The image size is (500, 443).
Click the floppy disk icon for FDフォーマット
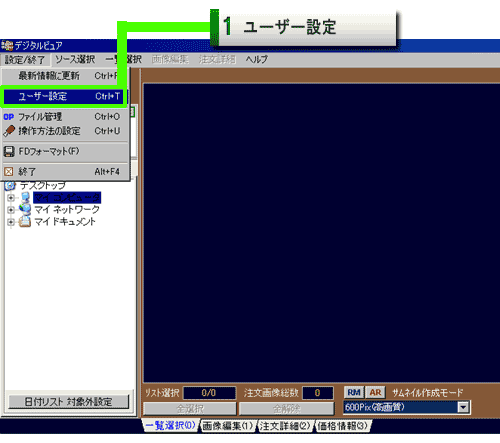pos(9,152)
